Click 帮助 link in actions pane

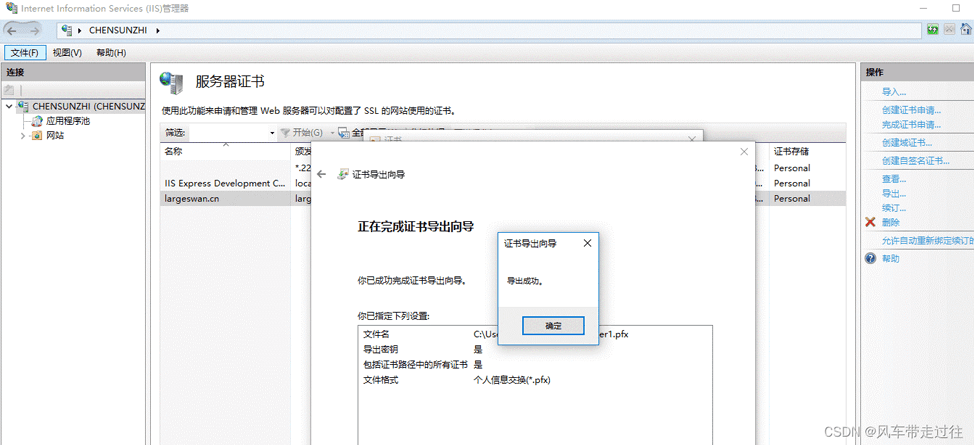pyautogui.click(x=890, y=259)
